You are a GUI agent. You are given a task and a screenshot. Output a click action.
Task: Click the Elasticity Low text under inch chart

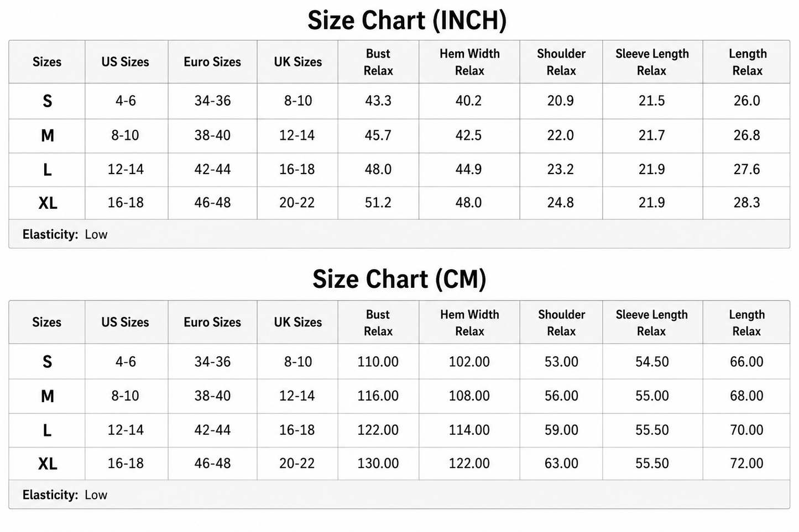65,234
